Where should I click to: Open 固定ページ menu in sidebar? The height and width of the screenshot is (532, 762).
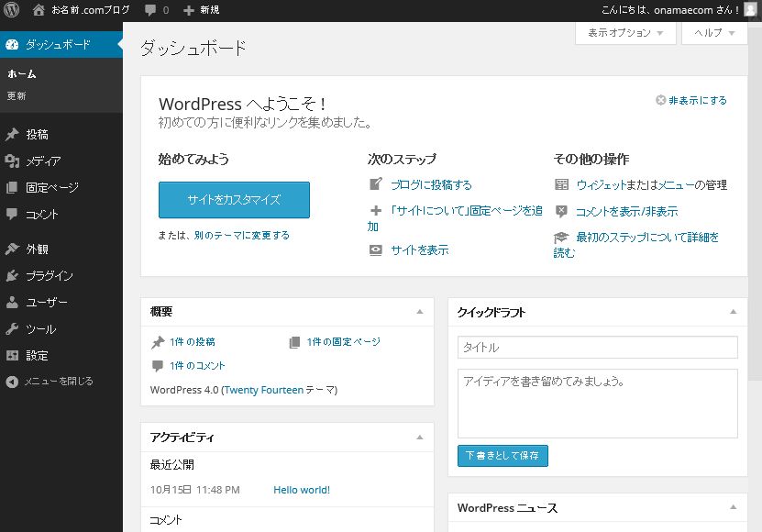(x=61, y=187)
